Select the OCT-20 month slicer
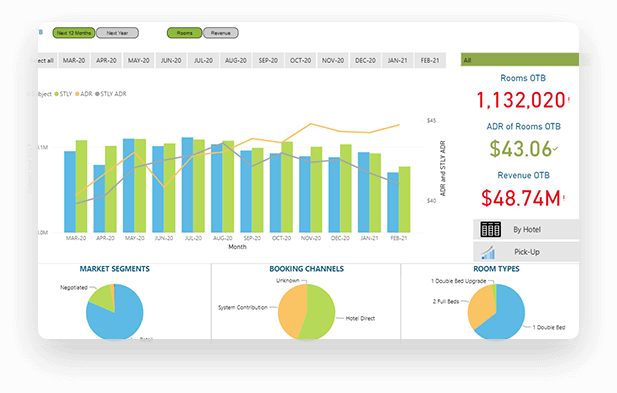This screenshot has height=393, width=617. pyautogui.click(x=300, y=61)
